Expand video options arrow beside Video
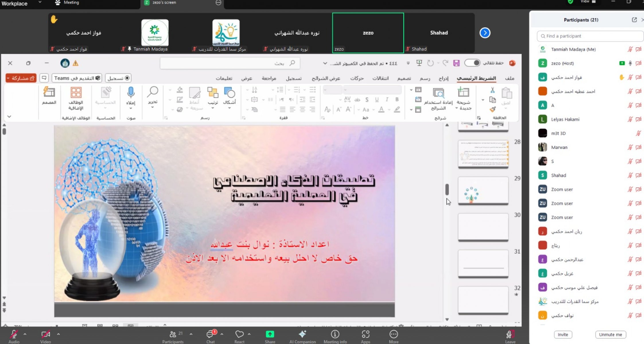 coord(58,334)
